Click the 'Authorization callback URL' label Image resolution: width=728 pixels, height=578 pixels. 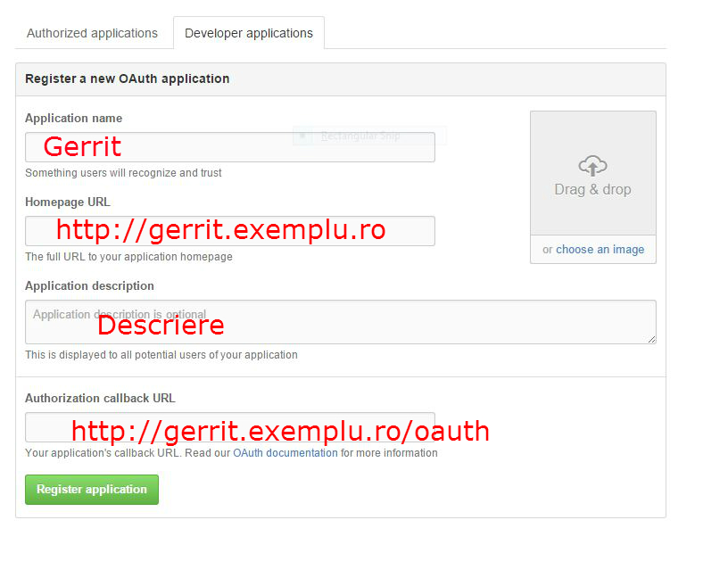(x=100, y=399)
